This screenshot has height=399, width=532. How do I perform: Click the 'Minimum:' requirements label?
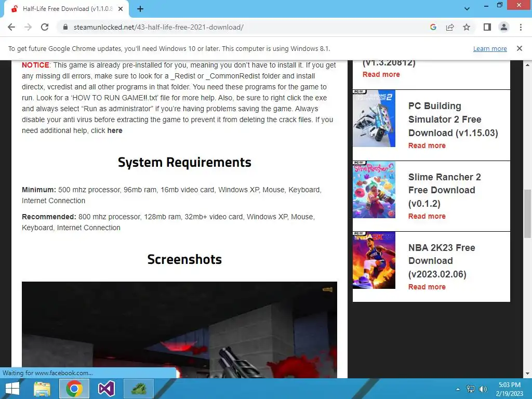coord(39,190)
